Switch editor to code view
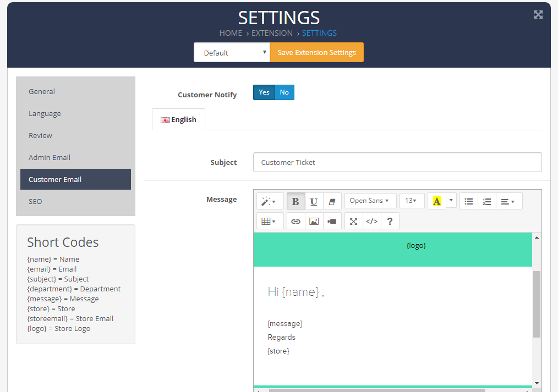This screenshot has width=558, height=392. [372, 221]
